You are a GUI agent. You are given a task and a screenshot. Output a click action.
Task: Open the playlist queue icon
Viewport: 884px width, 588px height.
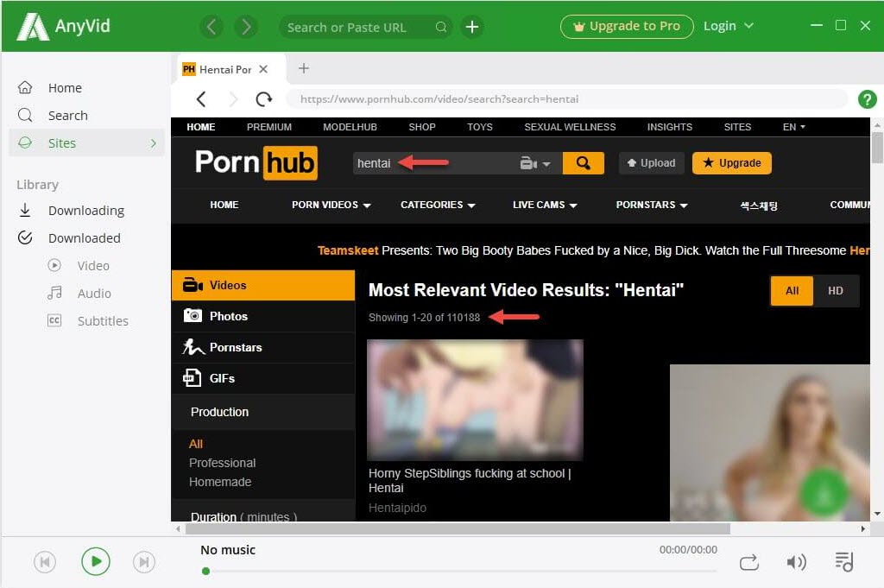[844, 561]
